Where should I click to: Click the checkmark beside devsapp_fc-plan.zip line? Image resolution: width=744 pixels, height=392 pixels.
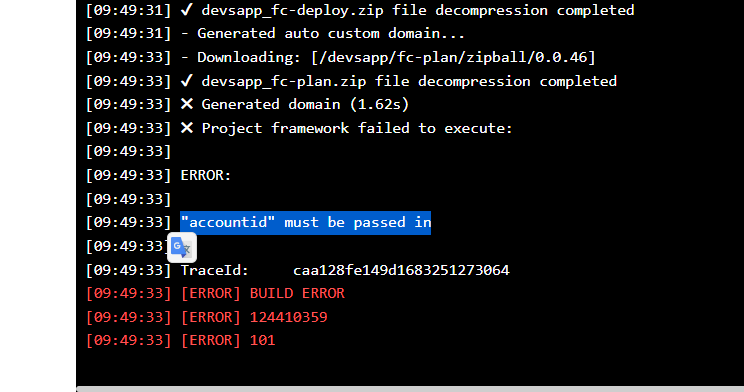click(186, 81)
